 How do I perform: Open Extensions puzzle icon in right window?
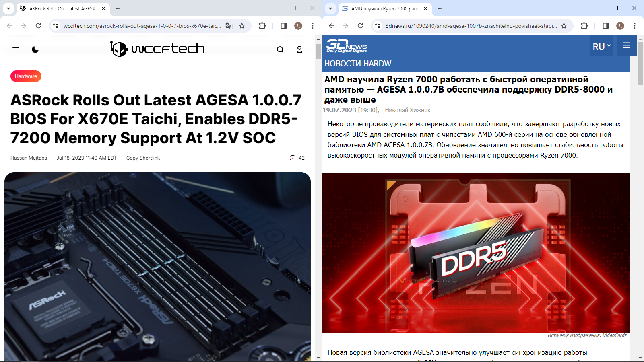point(584,26)
